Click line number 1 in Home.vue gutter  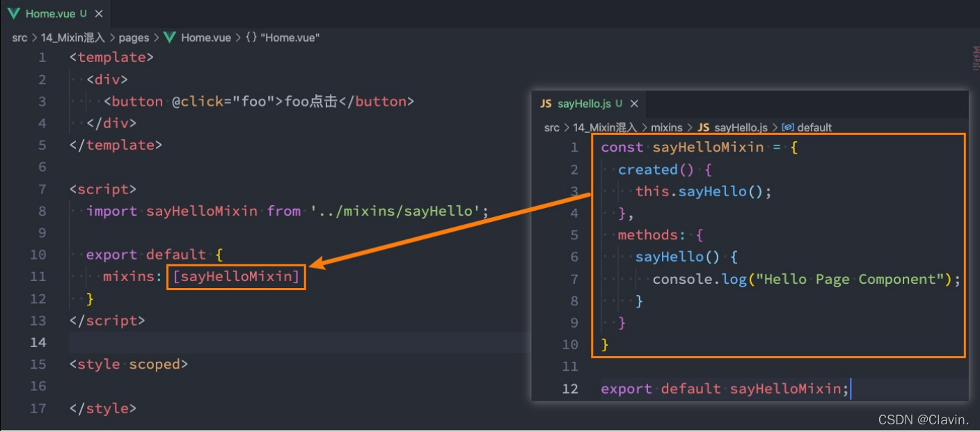point(43,57)
